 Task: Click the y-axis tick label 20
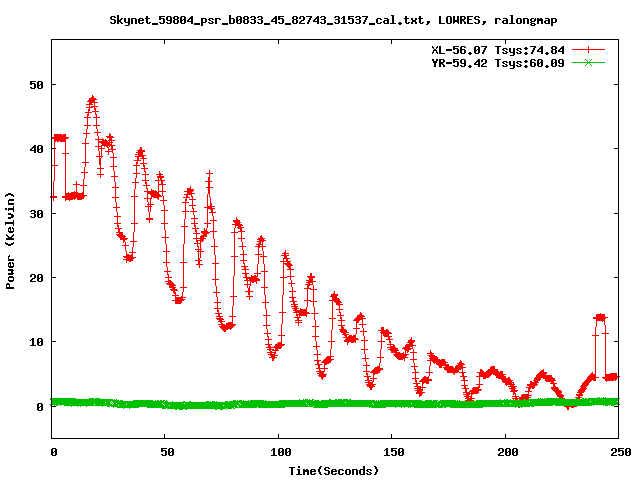coord(36,278)
